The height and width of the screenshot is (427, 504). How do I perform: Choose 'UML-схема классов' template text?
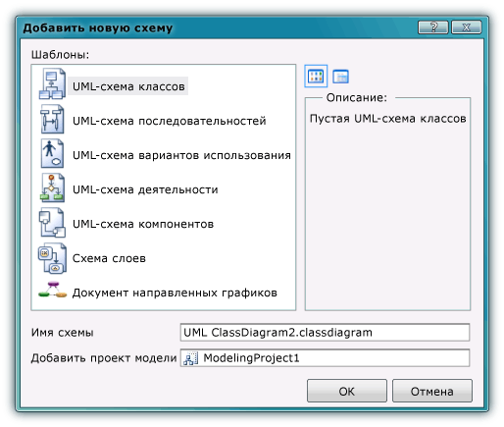(128, 86)
